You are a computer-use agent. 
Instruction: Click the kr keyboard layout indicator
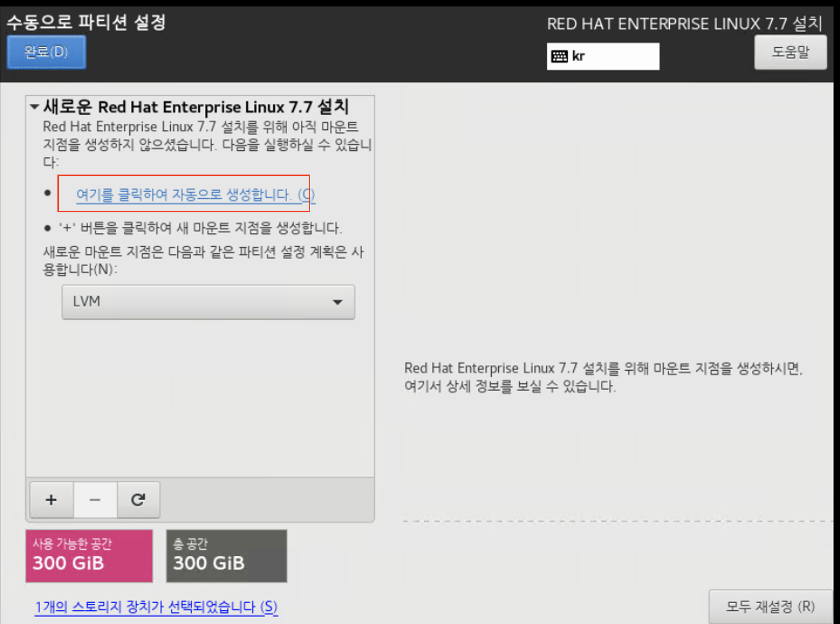(603, 56)
